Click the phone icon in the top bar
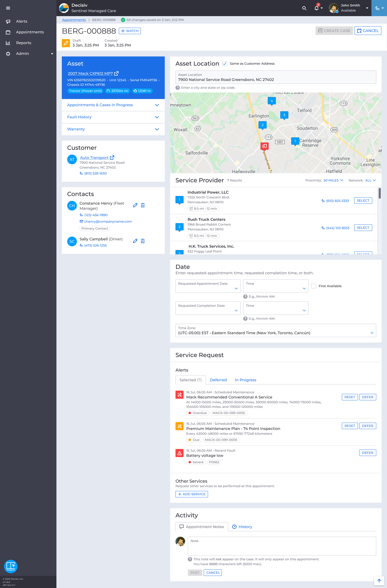Screen dimensions: 387x588 [x=377, y=8]
